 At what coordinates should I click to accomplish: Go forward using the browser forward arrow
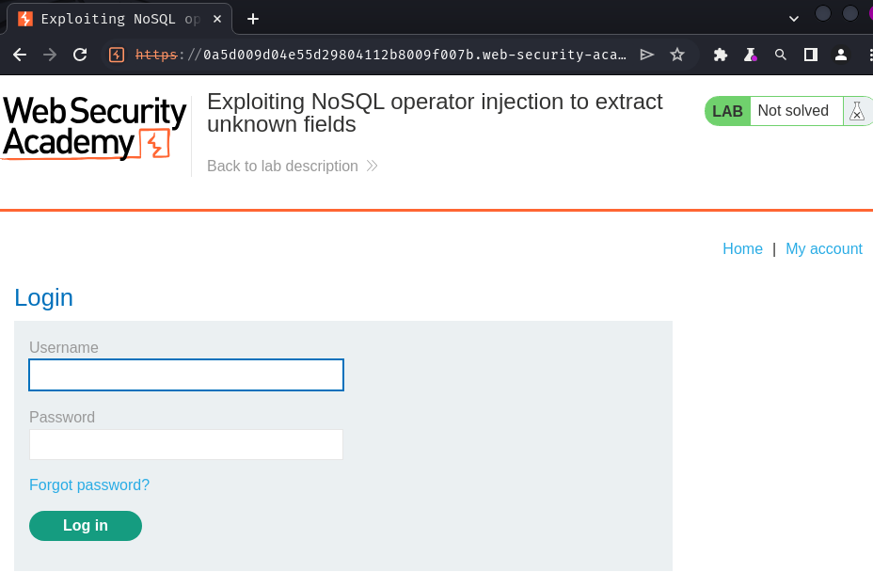click(50, 55)
